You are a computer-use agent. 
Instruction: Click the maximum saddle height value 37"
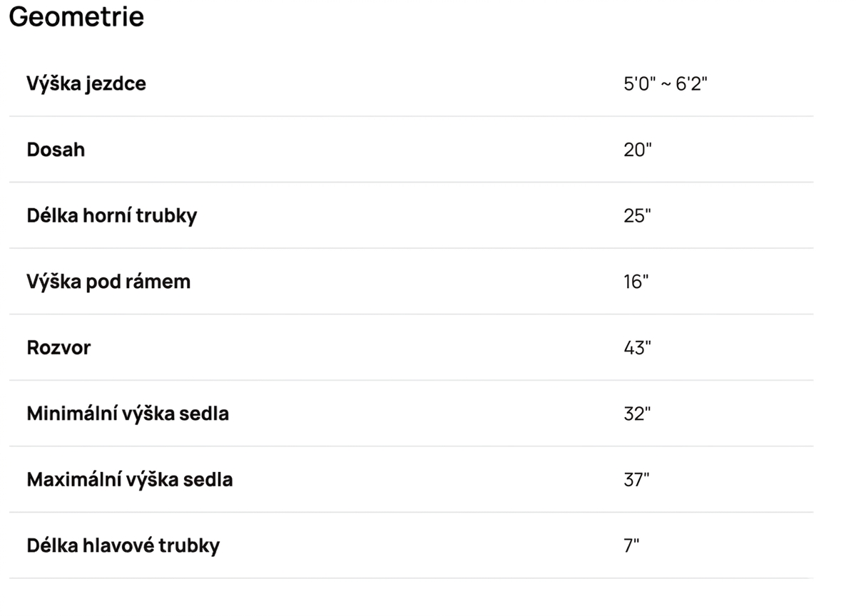[637, 480]
